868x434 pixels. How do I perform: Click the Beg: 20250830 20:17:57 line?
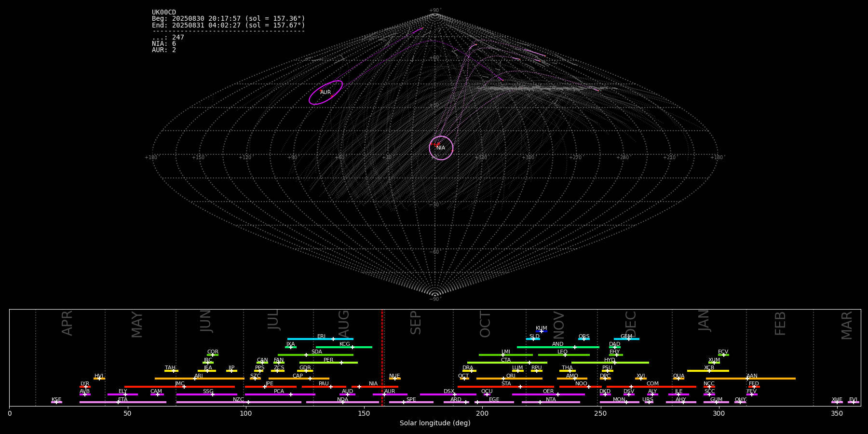(x=229, y=19)
